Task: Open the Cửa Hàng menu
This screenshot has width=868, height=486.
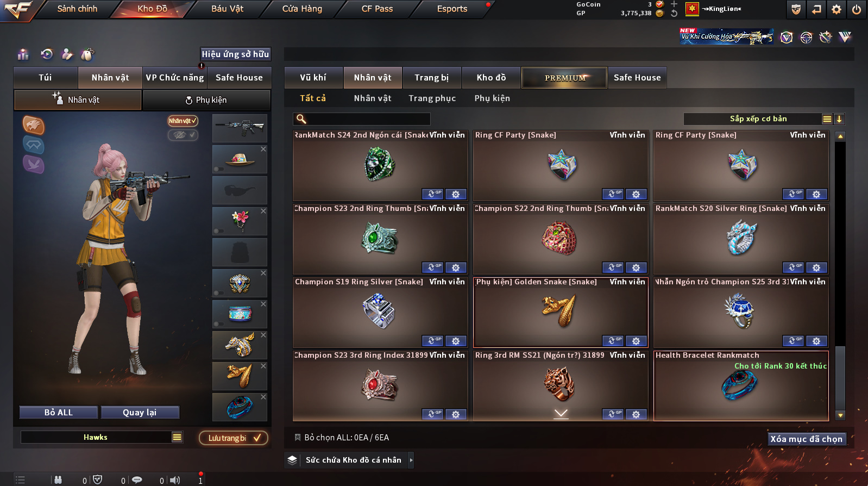Action: [x=302, y=9]
